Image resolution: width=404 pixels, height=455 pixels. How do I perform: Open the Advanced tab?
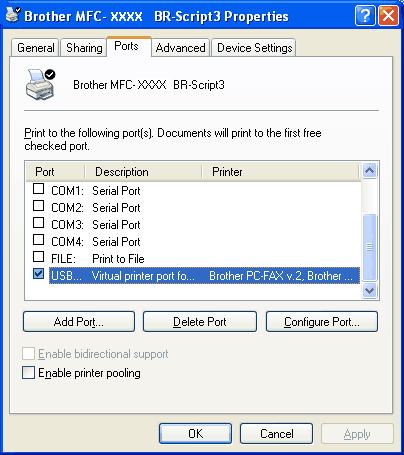coord(181,48)
